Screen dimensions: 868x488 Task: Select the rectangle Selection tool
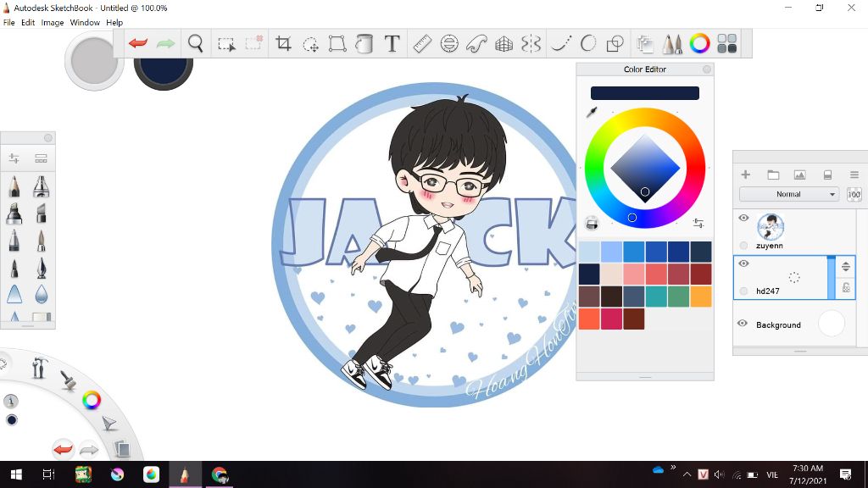226,44
